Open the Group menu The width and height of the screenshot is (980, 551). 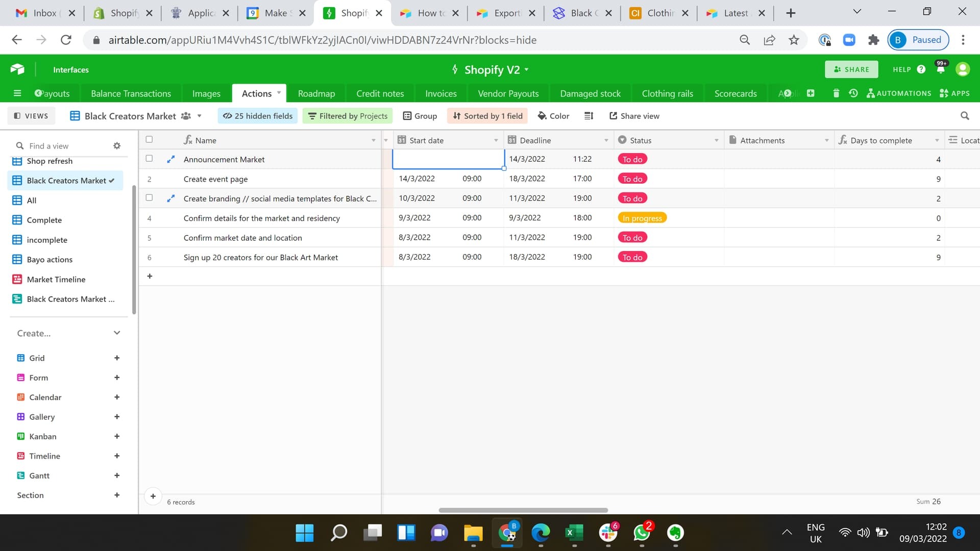[420, 116]
